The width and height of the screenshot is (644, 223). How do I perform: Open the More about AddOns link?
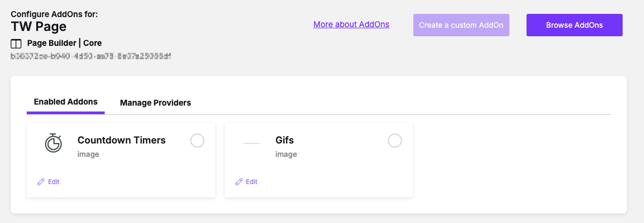pyautogui.click(x=351, y=25)
